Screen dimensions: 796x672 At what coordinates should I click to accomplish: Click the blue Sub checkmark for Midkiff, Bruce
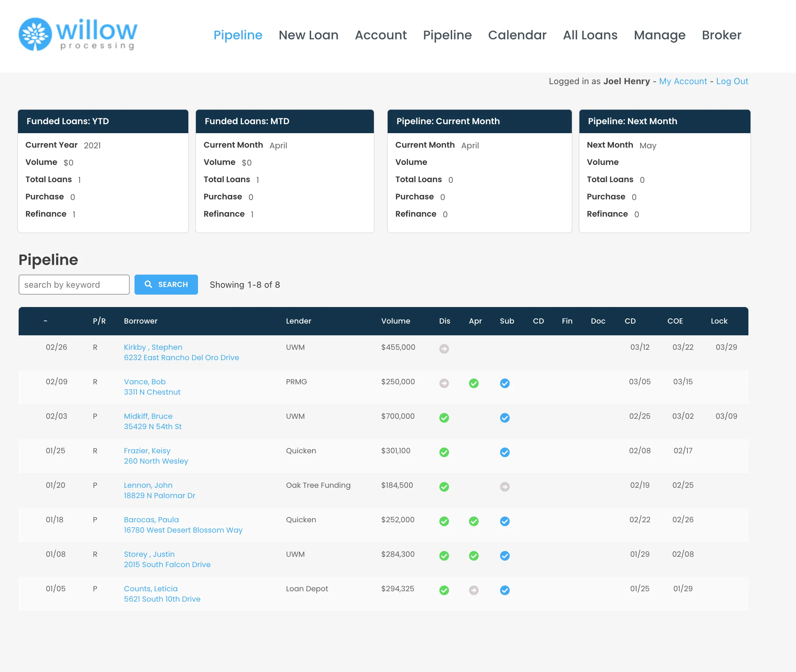tap(505, 418)
